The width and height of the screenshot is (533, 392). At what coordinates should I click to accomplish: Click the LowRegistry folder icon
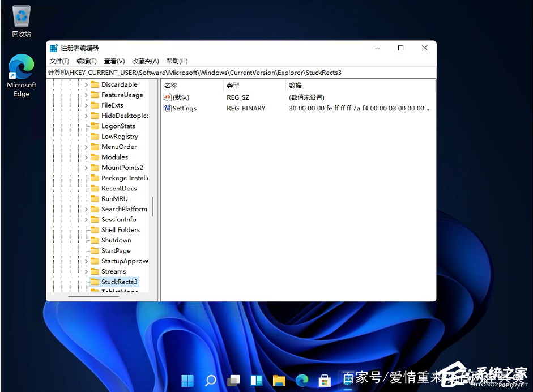pyautogui.click(x=95, y=137)
